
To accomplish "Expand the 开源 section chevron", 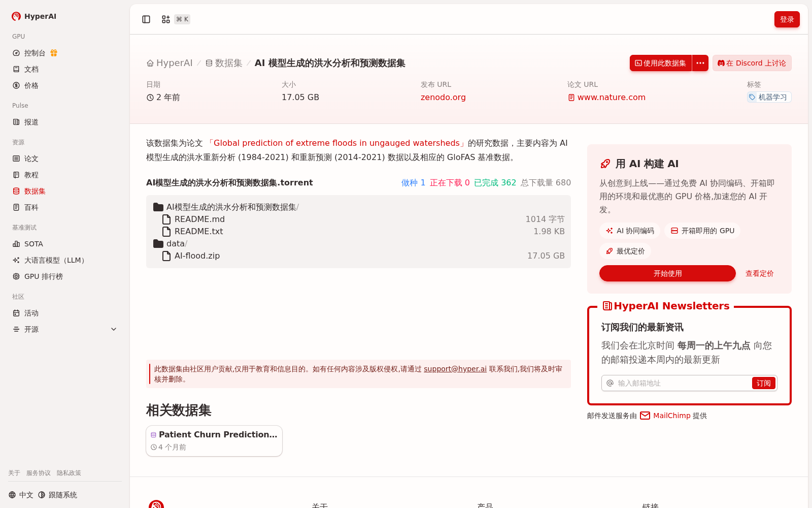I will coord(114,329).
